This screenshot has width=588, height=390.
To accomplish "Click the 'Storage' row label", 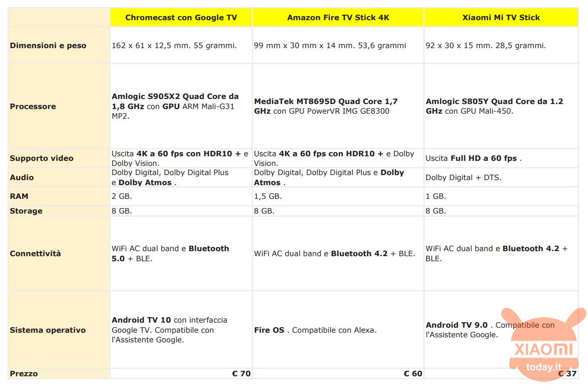I will 59,211.
